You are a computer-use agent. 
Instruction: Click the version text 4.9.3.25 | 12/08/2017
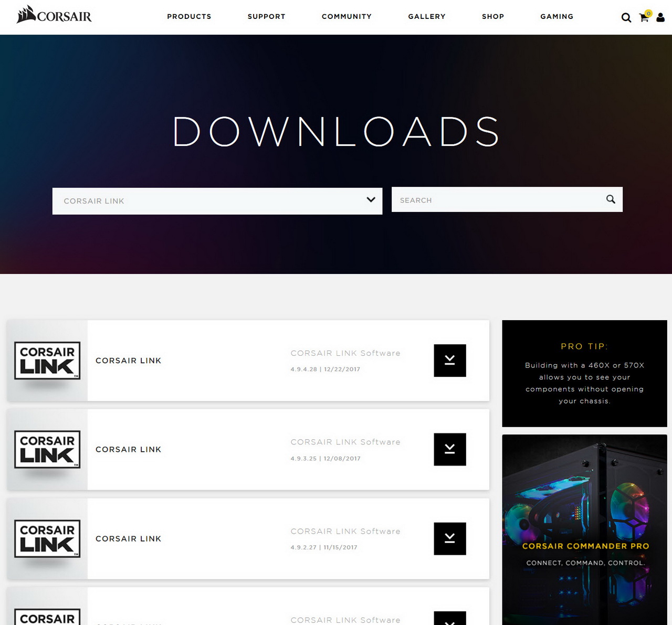click(x=325, y=458)
